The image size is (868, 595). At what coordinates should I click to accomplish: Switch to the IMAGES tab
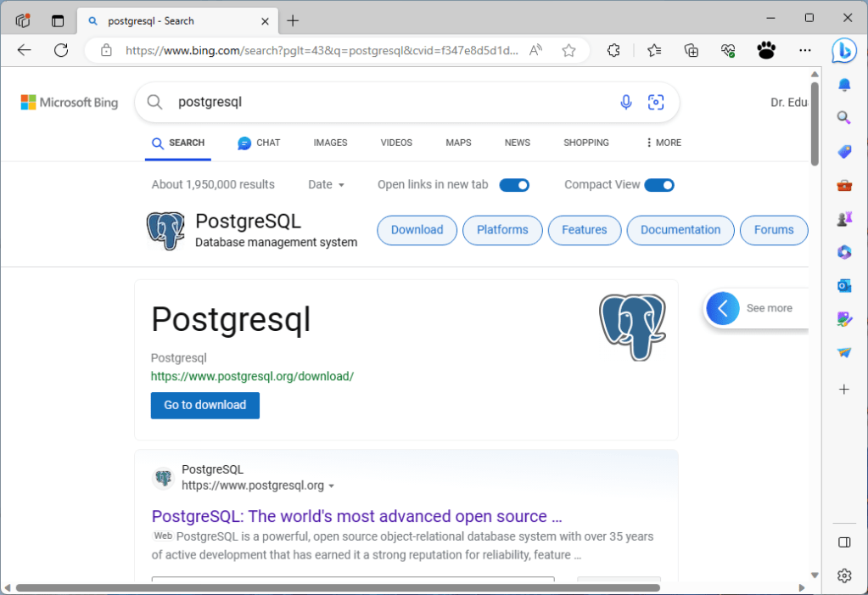coord(330,143)
